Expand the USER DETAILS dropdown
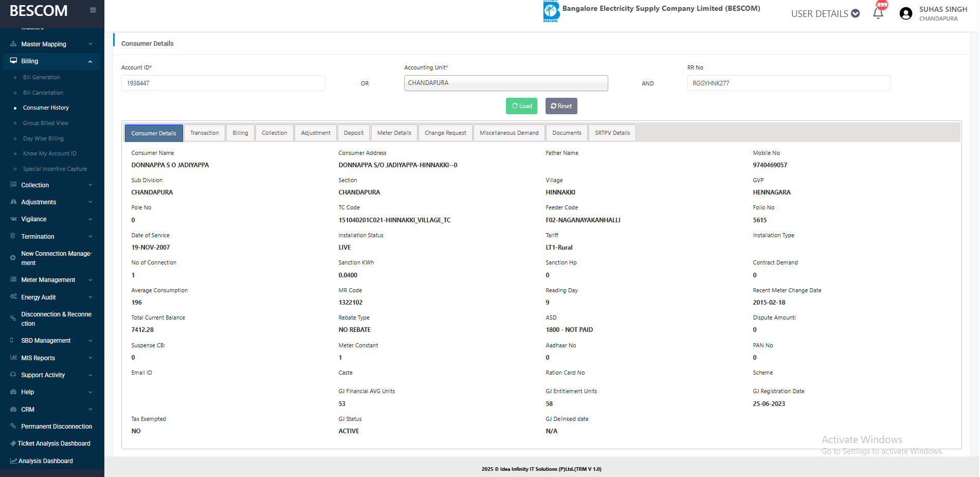The image size is (980, 477). click(x=825, y=14)
